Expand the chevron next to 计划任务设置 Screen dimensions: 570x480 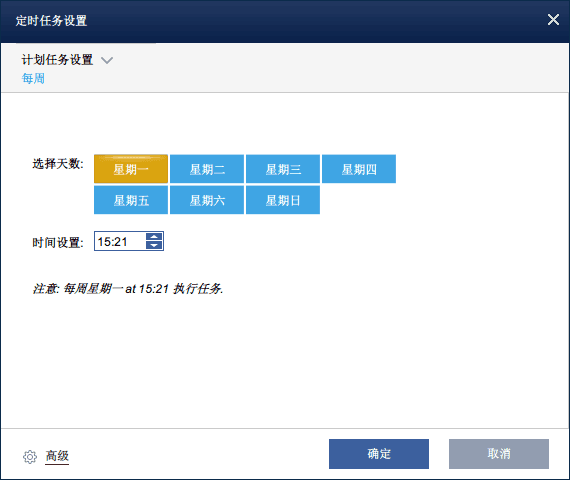107,60
